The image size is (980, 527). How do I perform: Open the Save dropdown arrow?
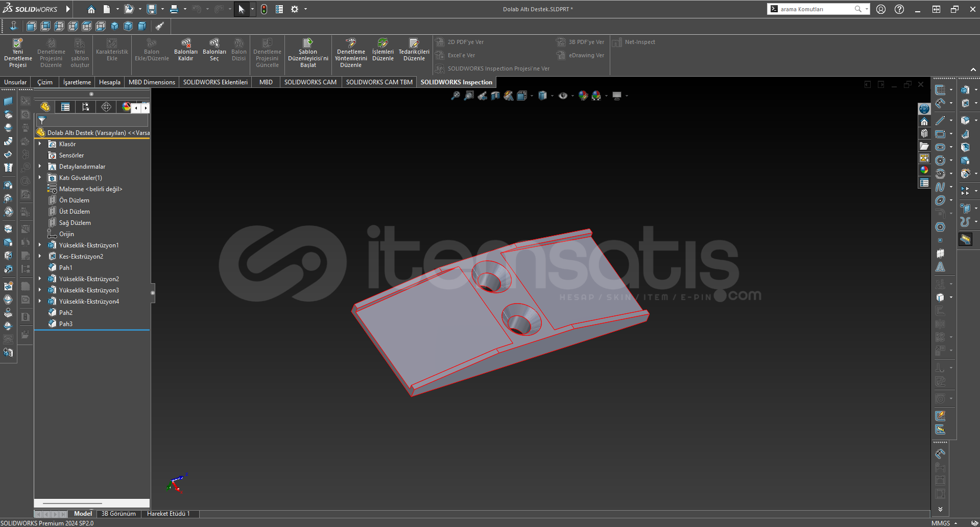point(162,9)
